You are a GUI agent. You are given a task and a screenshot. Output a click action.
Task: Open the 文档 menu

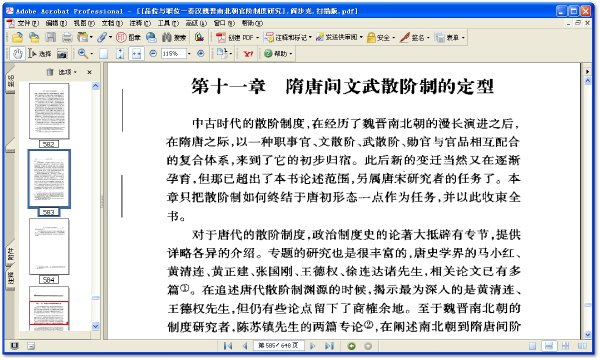point(112,23)
